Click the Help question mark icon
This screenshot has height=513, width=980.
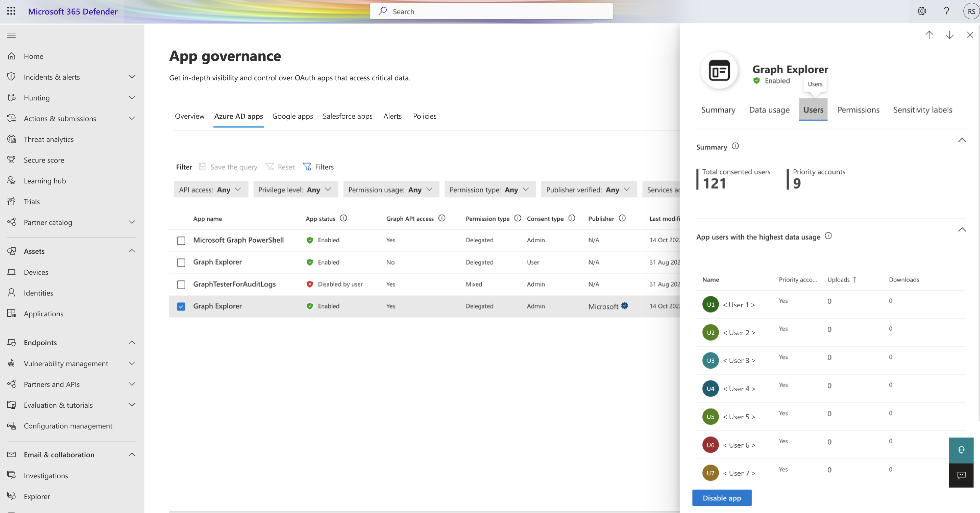tap(946, 11)
